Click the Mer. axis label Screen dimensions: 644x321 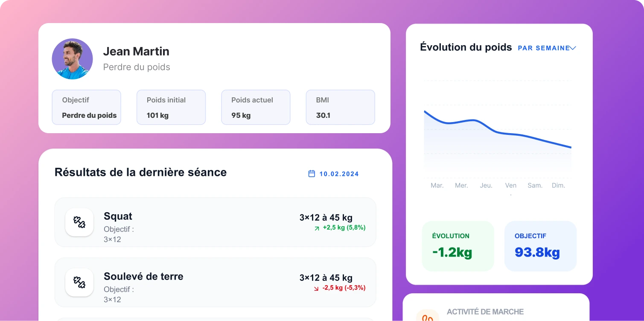click(x=461, y=185)
